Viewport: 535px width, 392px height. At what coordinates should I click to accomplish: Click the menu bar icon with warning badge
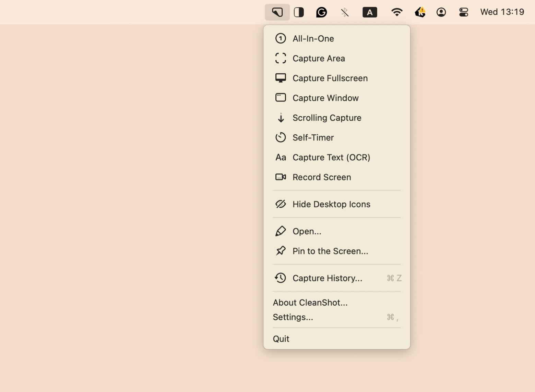[420, 12]
